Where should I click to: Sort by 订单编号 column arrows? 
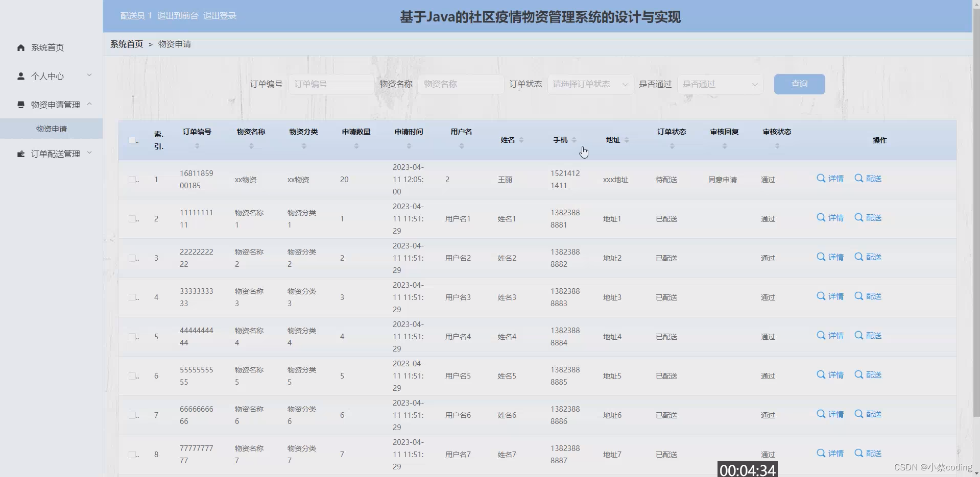[197, 146]
